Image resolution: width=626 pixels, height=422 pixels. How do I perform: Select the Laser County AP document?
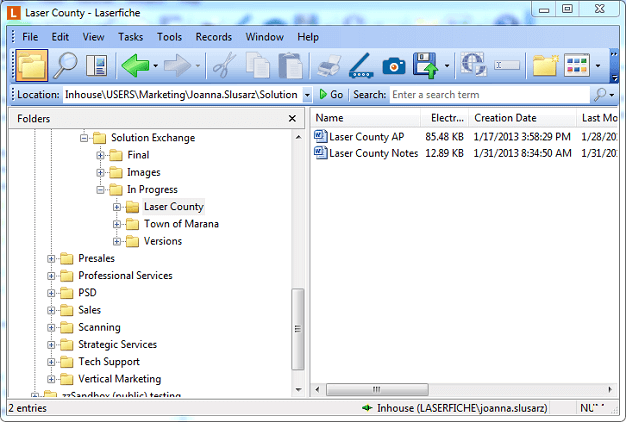366,137
